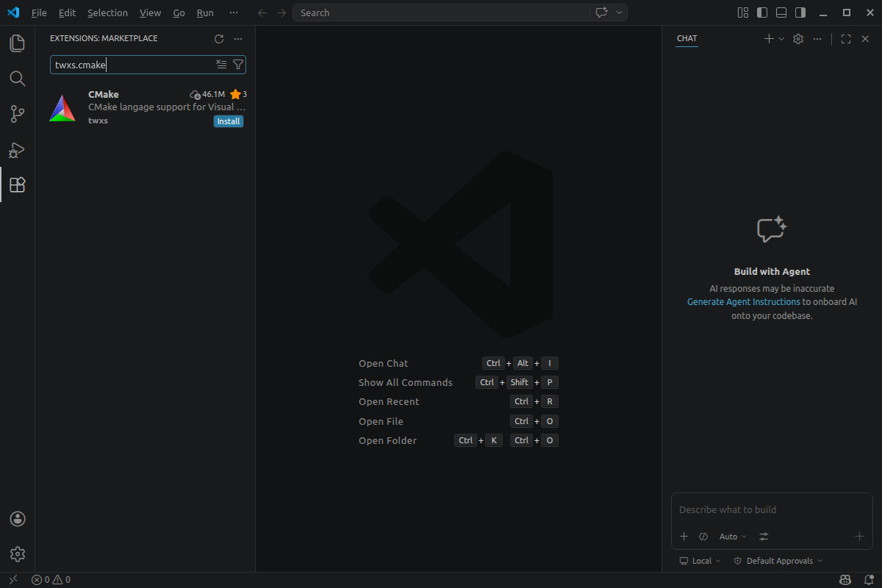Viewport: 882px width, 588px height.
Task: Open the View menu
Action: tap(150, 12)
